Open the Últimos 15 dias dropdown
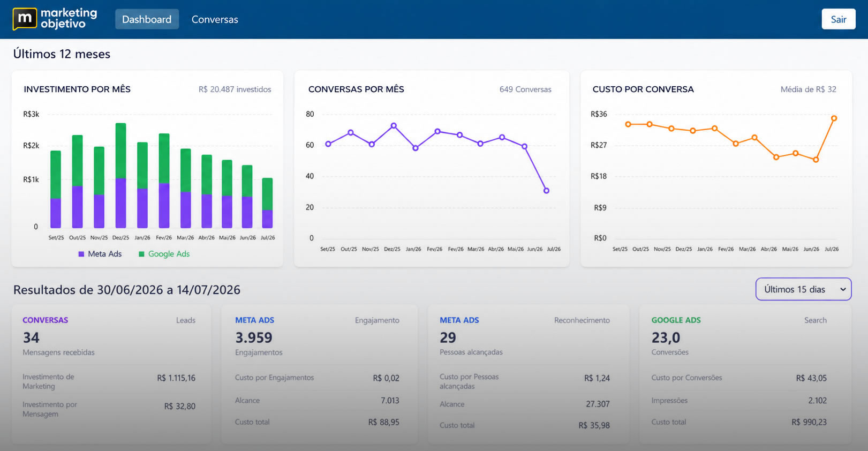 [803, 289]
